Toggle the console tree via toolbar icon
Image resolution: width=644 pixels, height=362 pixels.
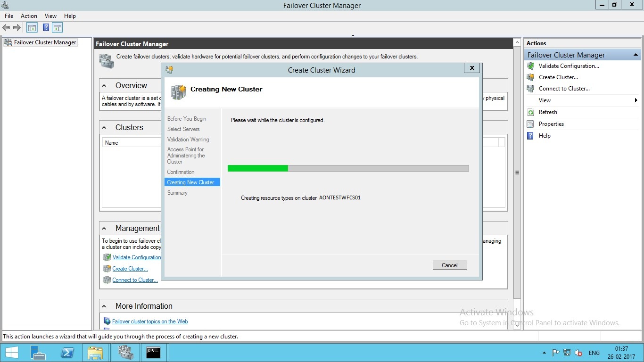pos(32,28)
